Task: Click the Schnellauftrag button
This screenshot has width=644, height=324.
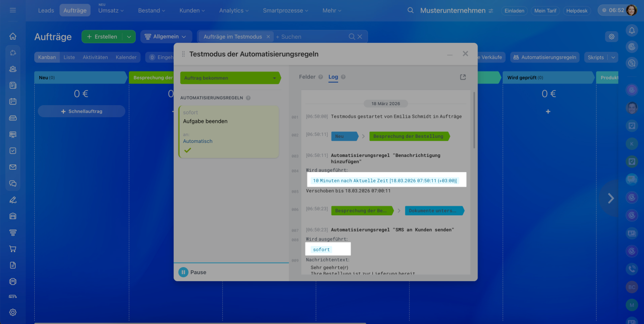Action: click(x=82, y=111)
